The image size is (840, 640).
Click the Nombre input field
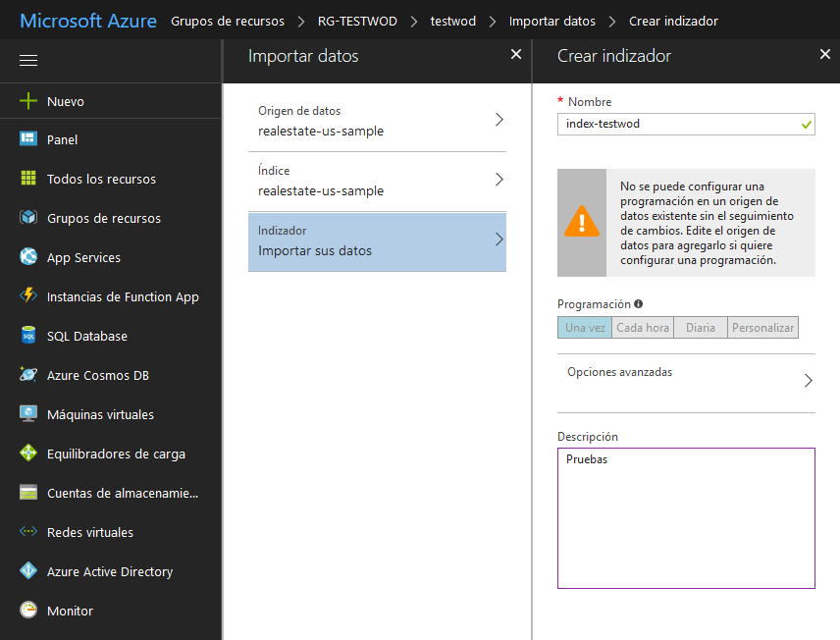679,125
